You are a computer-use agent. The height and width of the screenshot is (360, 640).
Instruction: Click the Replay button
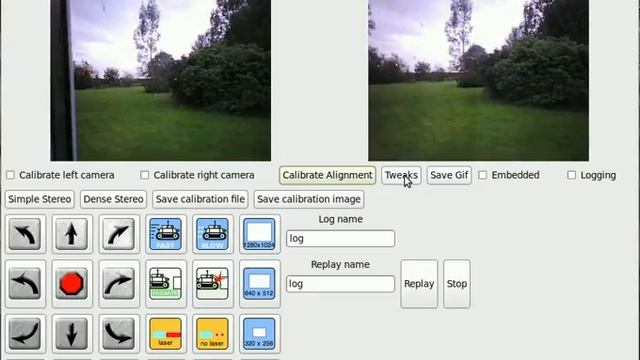tap(419, 284)
